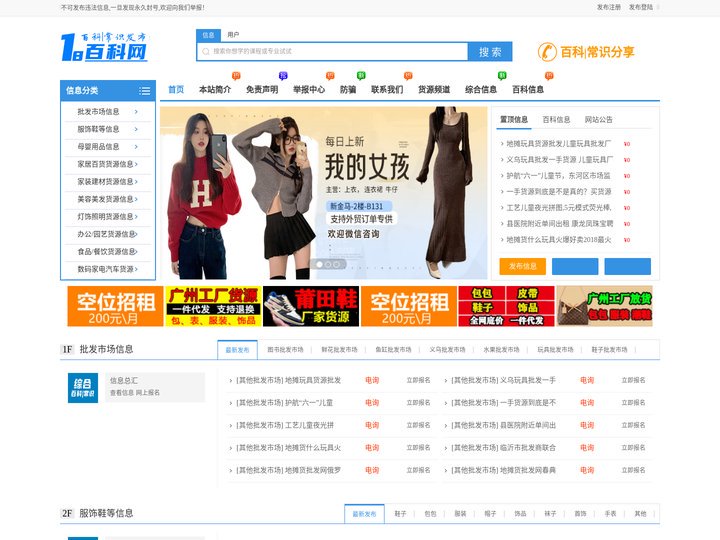Open 货源频道 from the navigation bar

tap(434, 90)
